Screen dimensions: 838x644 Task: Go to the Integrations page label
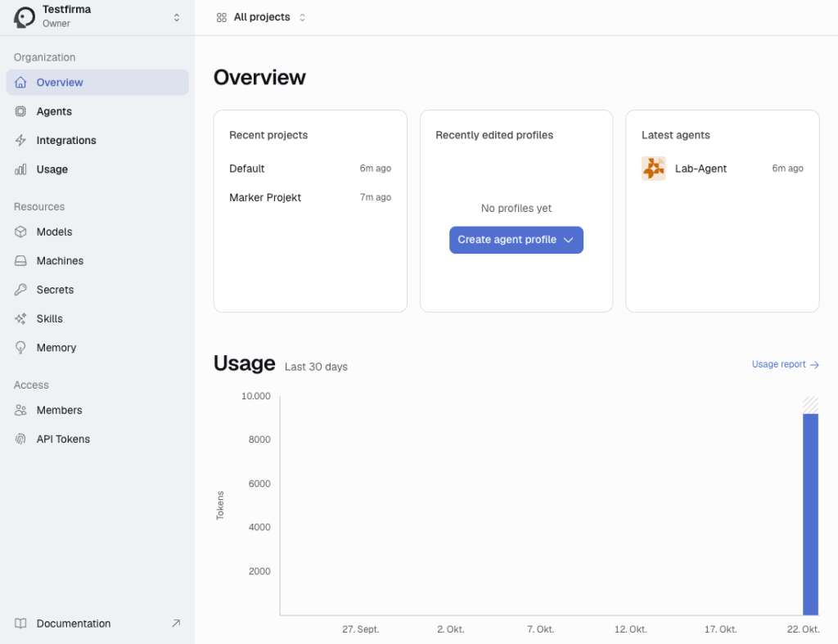[66, 140]
